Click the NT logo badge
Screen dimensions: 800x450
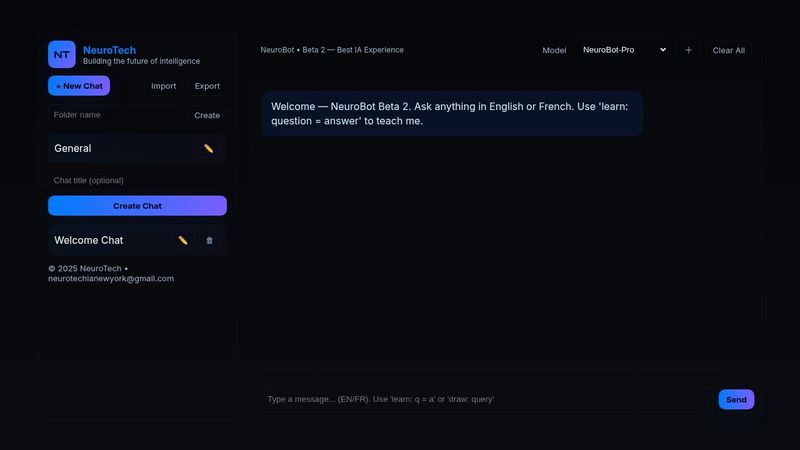click(x=62, y=55)
